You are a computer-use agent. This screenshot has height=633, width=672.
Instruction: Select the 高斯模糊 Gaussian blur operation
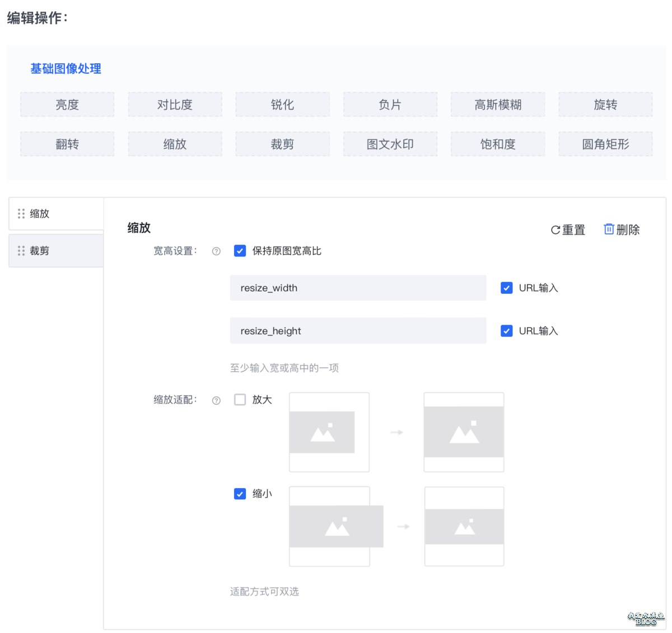(497, 104)
